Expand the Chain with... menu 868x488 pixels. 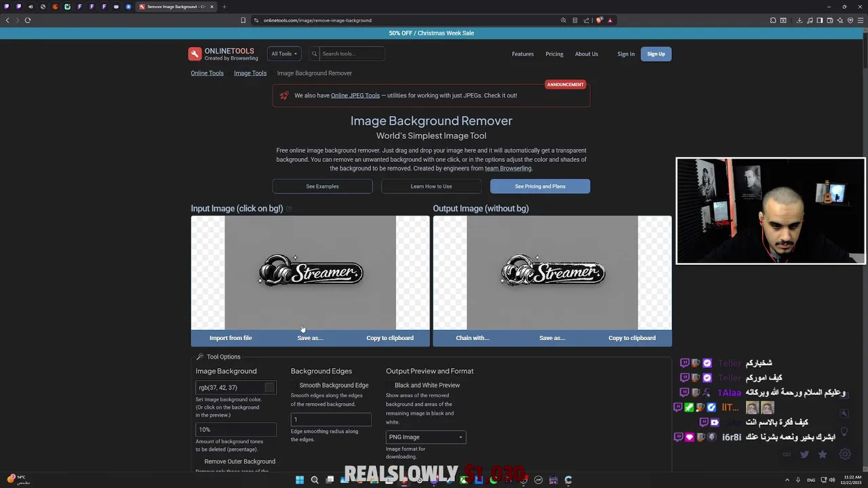(473, 338)
